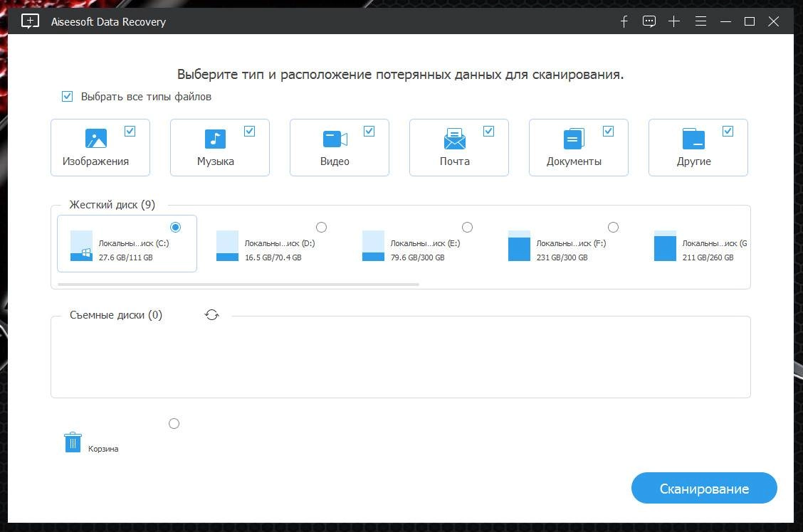The image size is (803, 532).
Task: Click the Видео label
Action: click(x=335, y=161)
